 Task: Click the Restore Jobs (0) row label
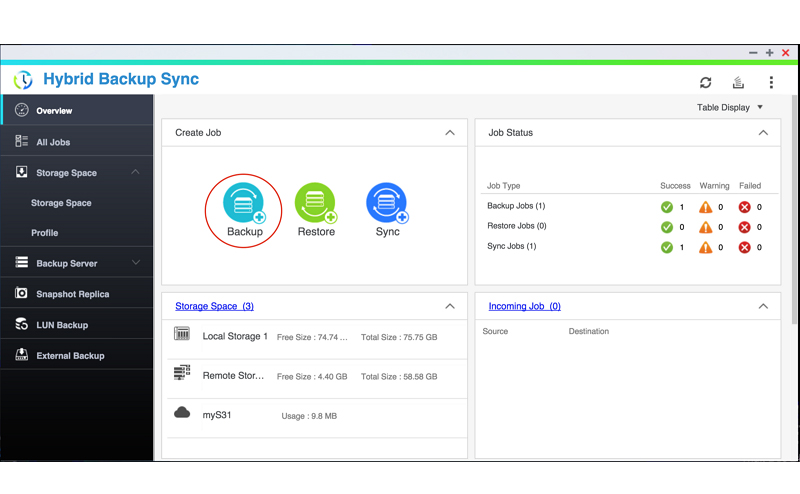(x=516, y=226)
